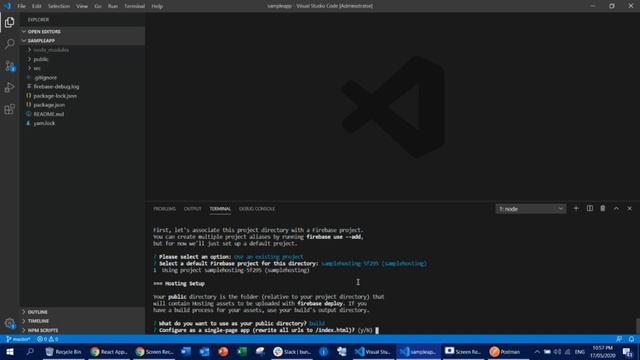The width and height of the screenshot is (640, 360).
Task: Open errors and warnings count in status bar
Action: pos(47,339)
